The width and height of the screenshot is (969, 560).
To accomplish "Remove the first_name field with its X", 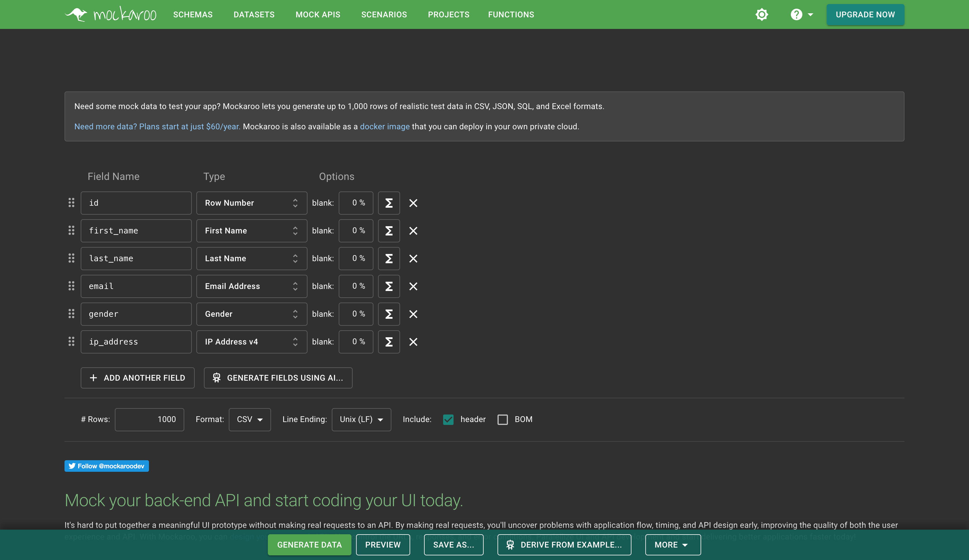I will pos(413,230).
